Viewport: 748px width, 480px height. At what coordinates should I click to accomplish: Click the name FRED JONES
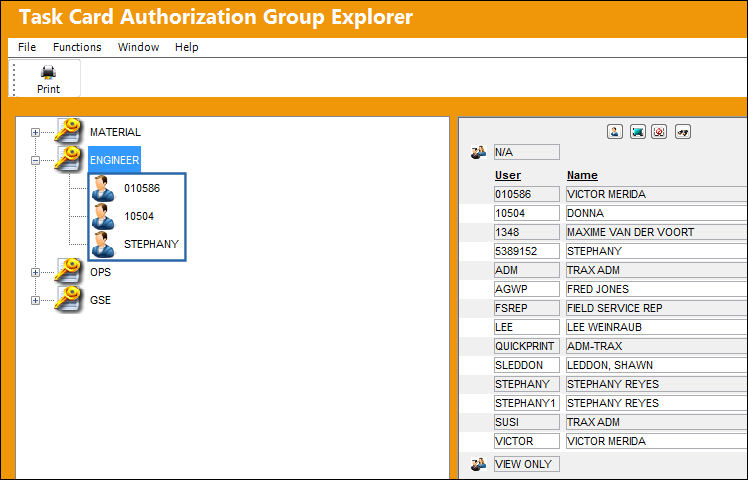click(x=598, y=289)
